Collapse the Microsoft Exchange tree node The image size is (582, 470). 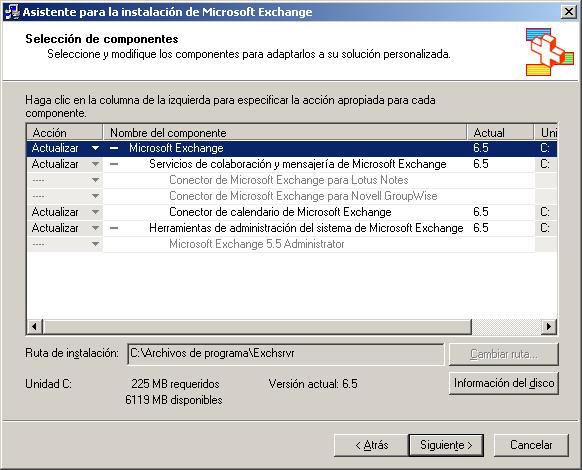pos(114,148)
